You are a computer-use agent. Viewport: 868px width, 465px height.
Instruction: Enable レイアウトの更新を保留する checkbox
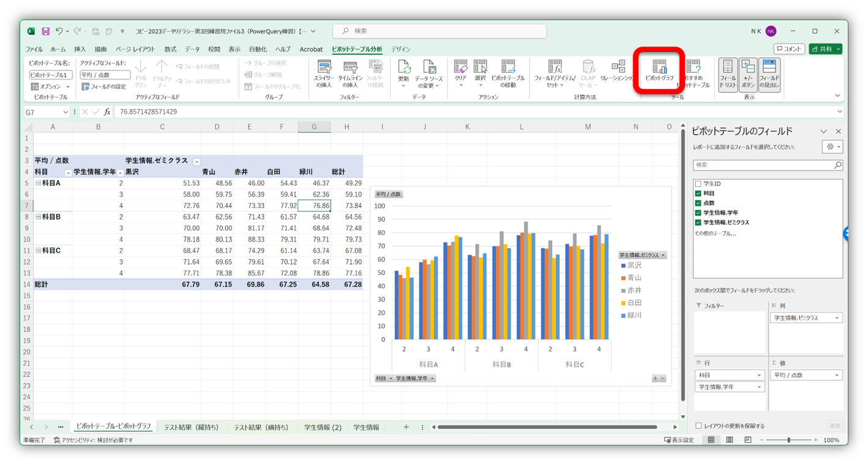699,426
